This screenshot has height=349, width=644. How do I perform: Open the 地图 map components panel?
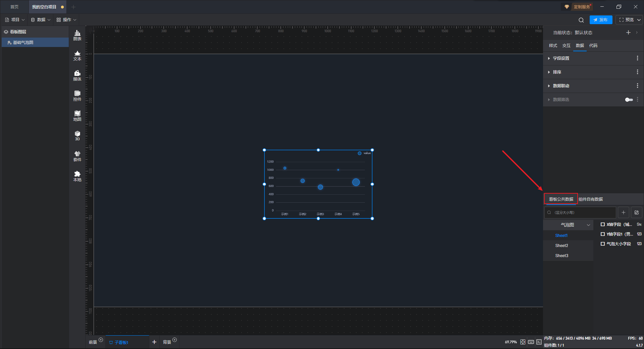tap(77, 116)
